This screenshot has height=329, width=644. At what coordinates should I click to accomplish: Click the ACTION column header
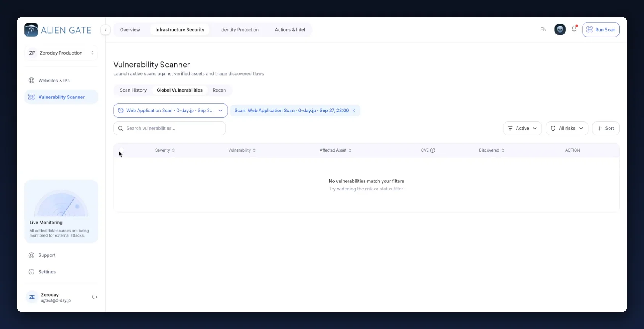(572, 150)
